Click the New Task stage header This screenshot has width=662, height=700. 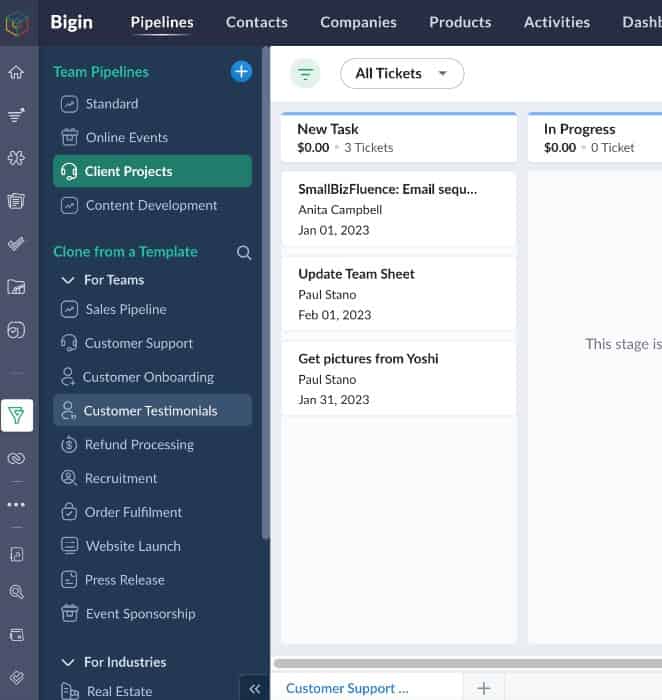pyautogui.click(x=399, y=138)
